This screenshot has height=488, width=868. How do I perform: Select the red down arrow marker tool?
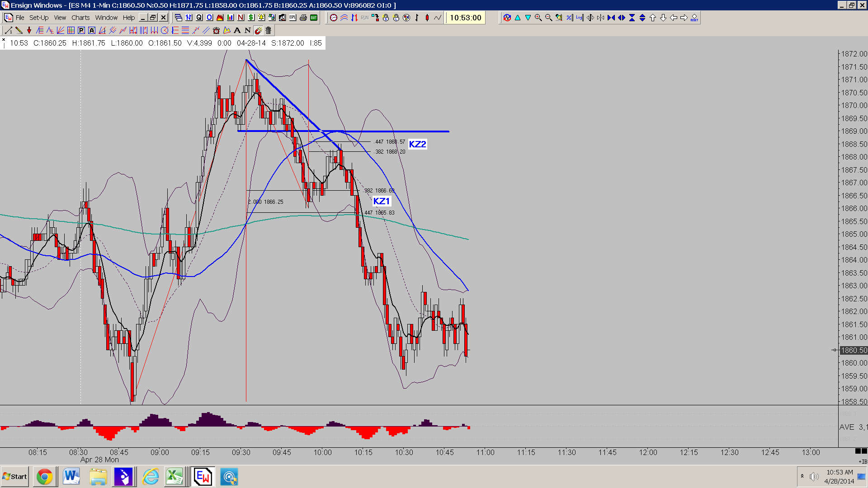29,30
